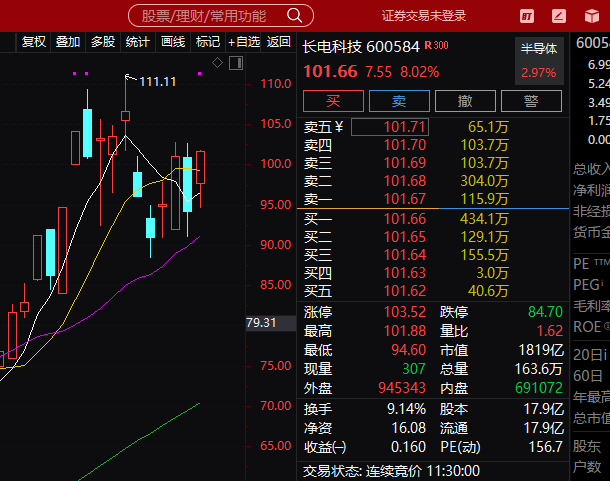The height and width of the screenshot is (481, 610).
Task: Click the pencil edit icon in the title bar
Action: [559, 16]
